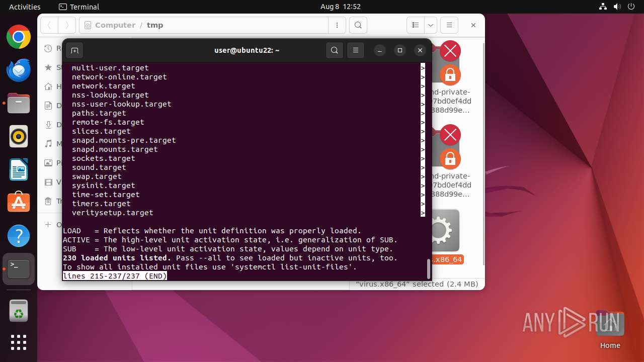Open Help from dock
Screen dimensions: 644x362
pyautogui.click(x=19, y=236)
